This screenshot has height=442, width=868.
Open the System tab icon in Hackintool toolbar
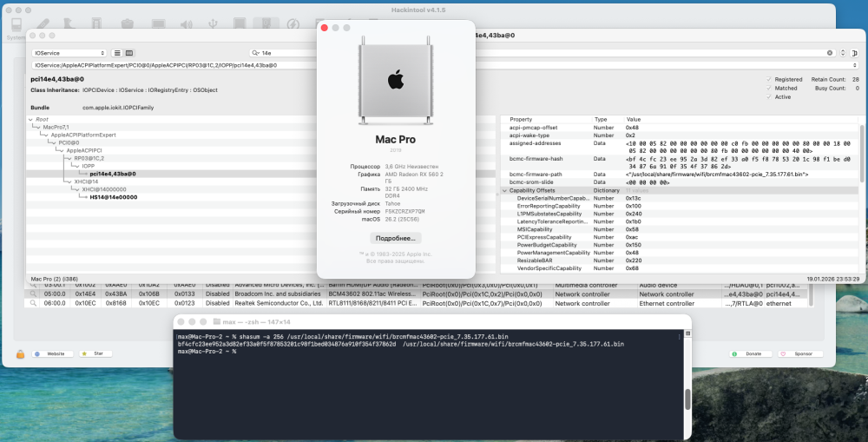coord(16,25)
